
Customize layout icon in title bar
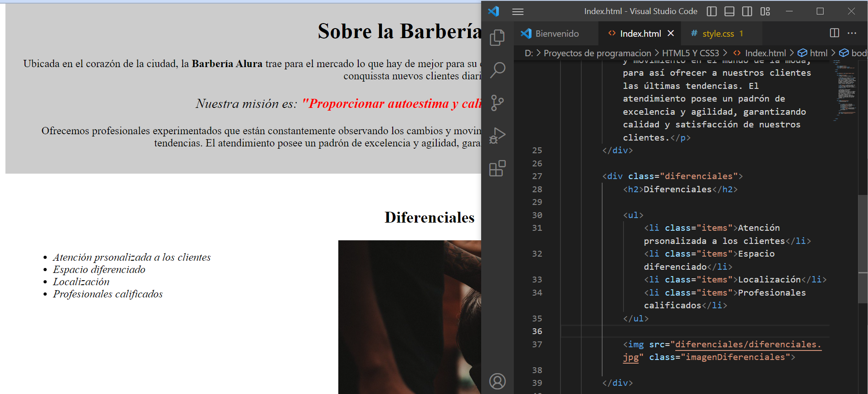pyautogui.click(x=765, y=11)
